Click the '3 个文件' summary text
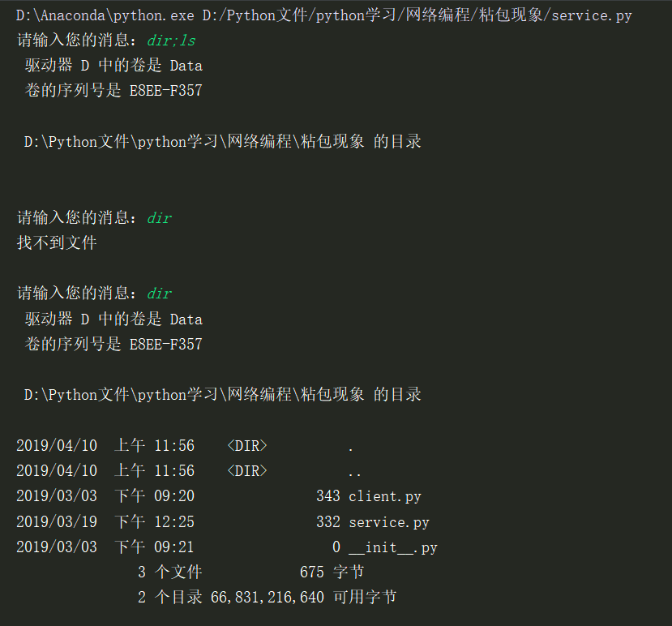 [169, 572]
